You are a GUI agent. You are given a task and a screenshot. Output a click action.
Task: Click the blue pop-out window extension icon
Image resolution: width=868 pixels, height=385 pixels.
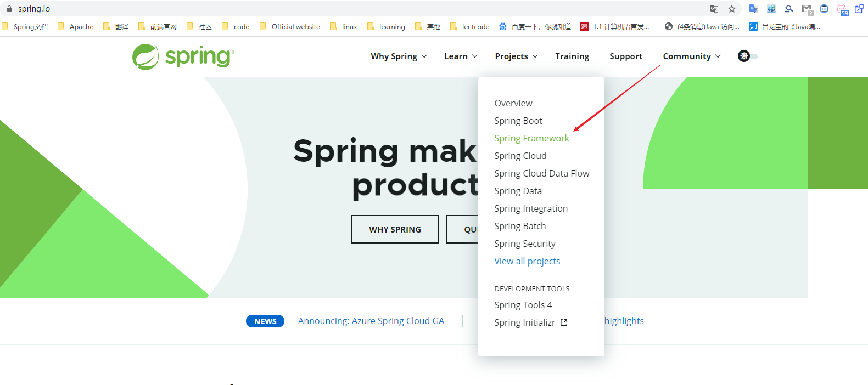tap(859, 9)
